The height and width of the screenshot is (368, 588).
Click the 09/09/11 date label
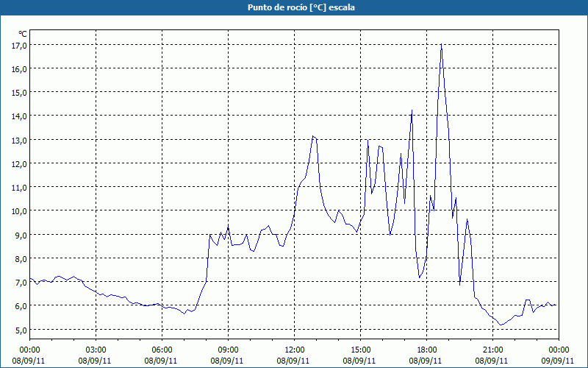[558, 361]
